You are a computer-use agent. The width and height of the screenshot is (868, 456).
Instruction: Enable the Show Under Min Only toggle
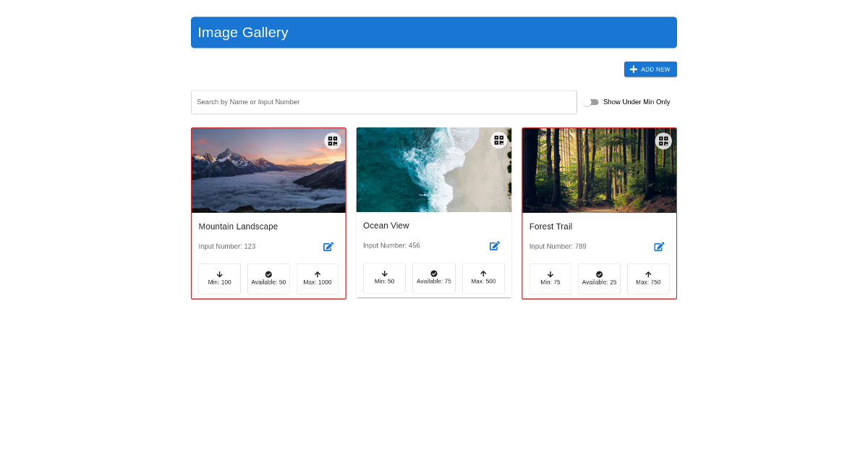click(591, 102)
